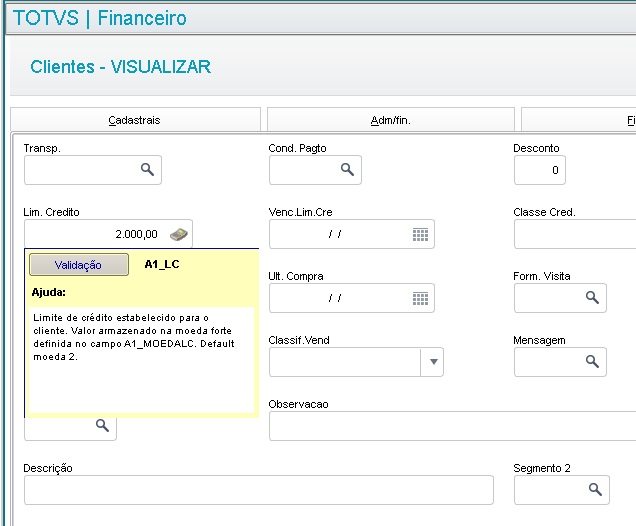This screenshot has width=636, height=526.
Task: Click the Desconto input field
Action: point(539,170)
